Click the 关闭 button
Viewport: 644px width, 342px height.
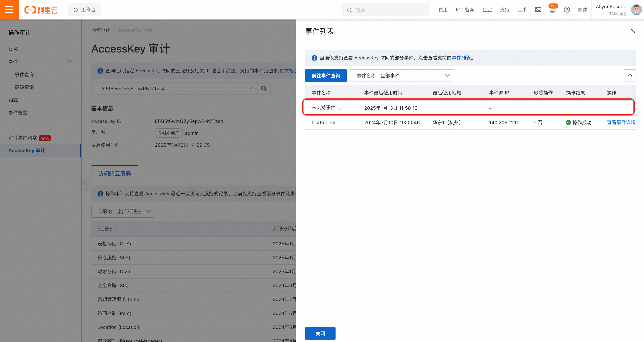(x=320, y=333)
